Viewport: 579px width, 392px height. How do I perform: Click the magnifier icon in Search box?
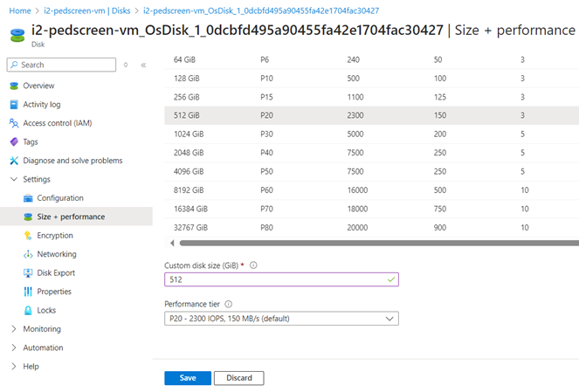pyautogui.click(x=14, y=65)
